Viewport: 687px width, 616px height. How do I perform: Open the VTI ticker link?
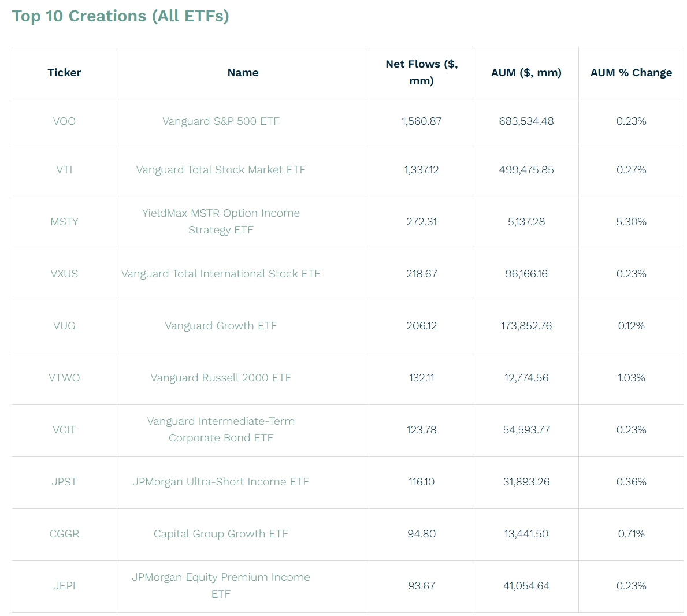click(x=64, y=170)
